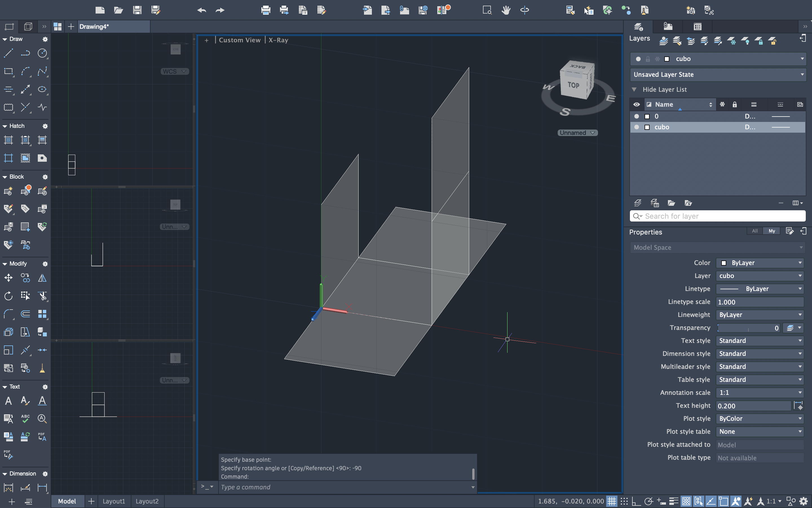Toggle grid display in status bar

click(x=612, y=501)
